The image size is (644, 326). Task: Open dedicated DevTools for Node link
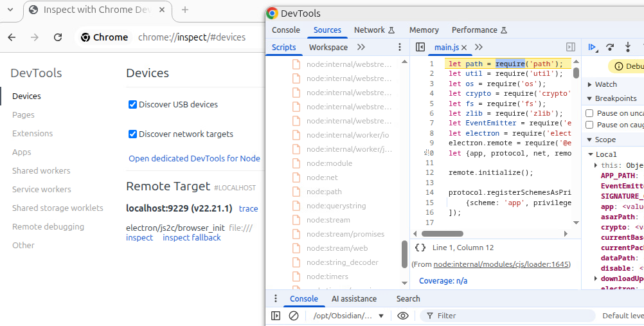[194, 159]
